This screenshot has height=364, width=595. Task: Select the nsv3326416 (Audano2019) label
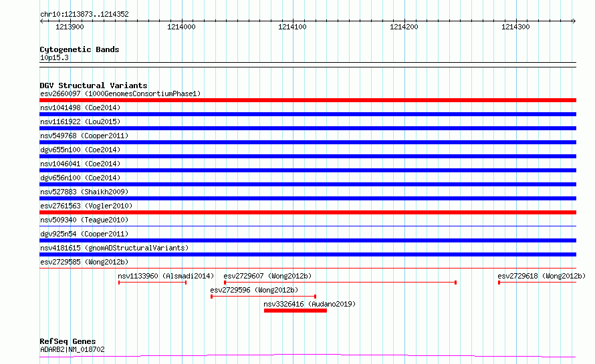pyautogui.click(x=310, y=304)
